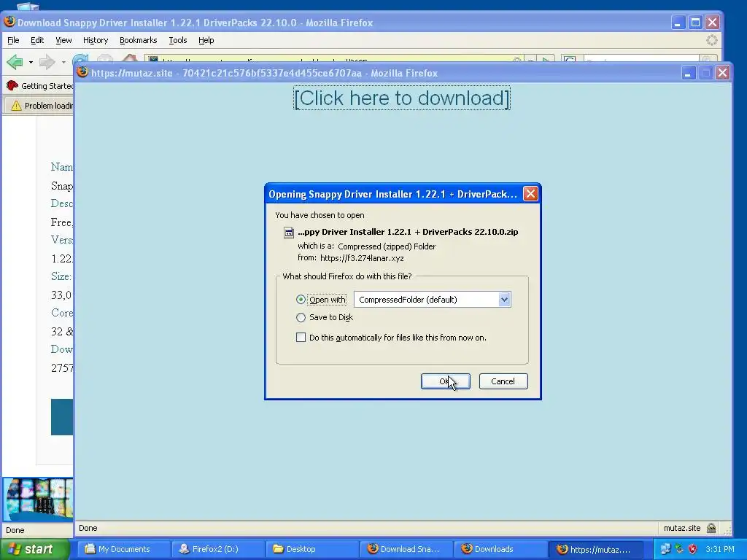Screen dimensions: 747x560
Task: Choose the Save to Disk radio option
Action: click(301, 318)
